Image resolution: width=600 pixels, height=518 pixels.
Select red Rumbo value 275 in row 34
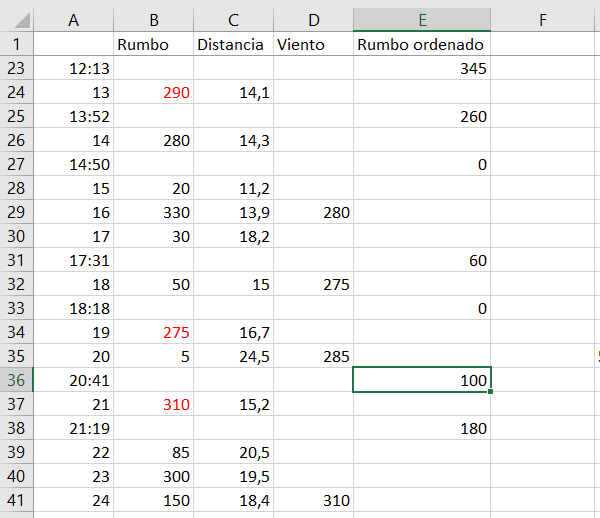coord(153,332)
